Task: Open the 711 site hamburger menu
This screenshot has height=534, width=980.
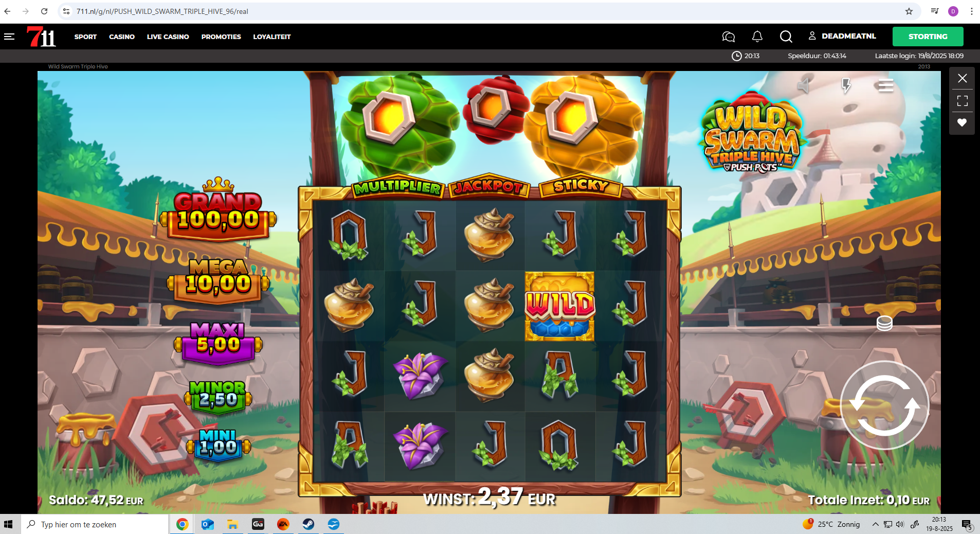Action: click(x=9, y=37)
